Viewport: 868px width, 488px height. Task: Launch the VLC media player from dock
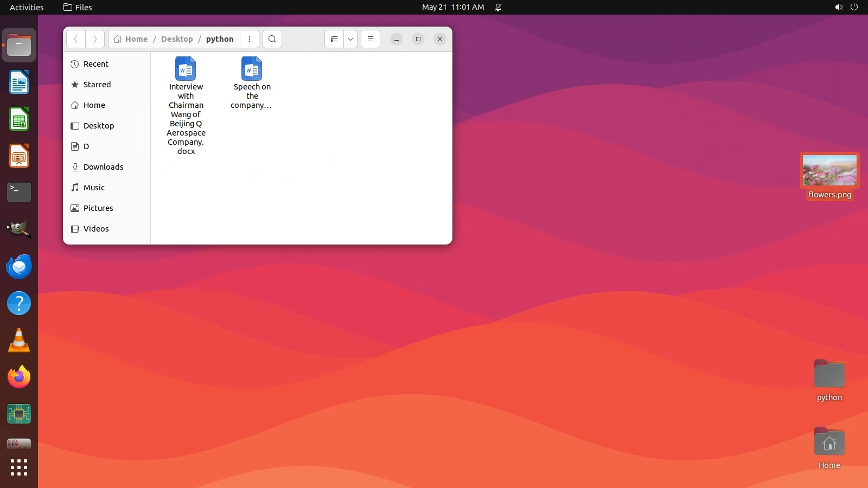pyautogui.click(x=19, y=341)
